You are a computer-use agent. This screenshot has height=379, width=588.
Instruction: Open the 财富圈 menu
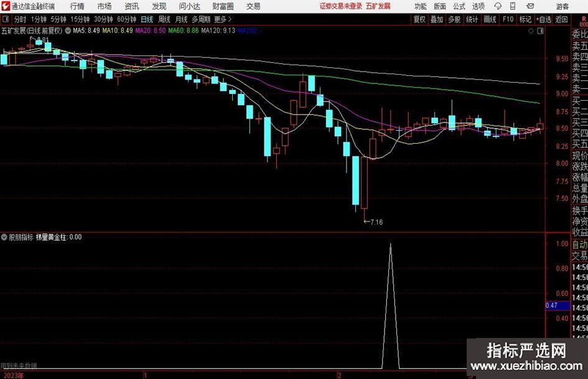tap(223, 6)
